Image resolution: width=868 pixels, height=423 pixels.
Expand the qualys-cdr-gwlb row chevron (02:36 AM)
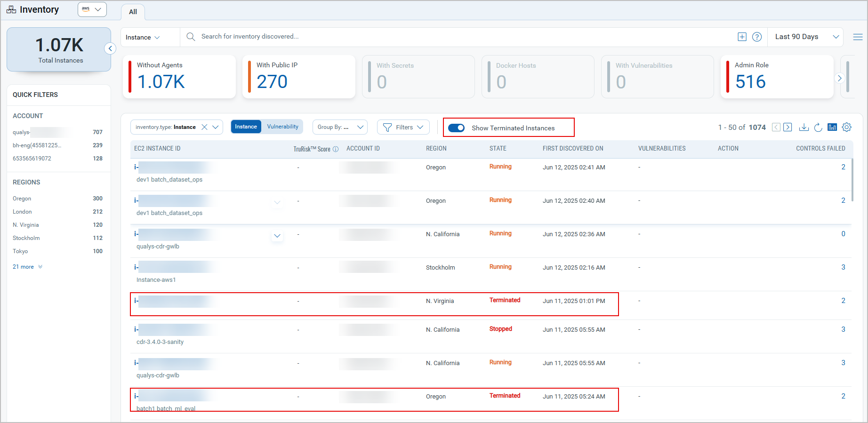[x=277, y=236]
